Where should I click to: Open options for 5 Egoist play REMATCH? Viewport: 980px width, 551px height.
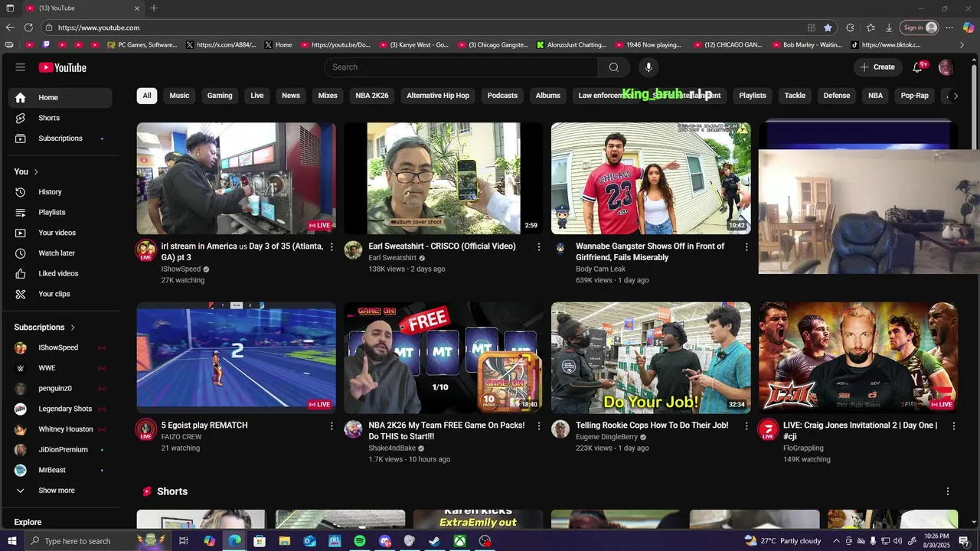(332, 426)
